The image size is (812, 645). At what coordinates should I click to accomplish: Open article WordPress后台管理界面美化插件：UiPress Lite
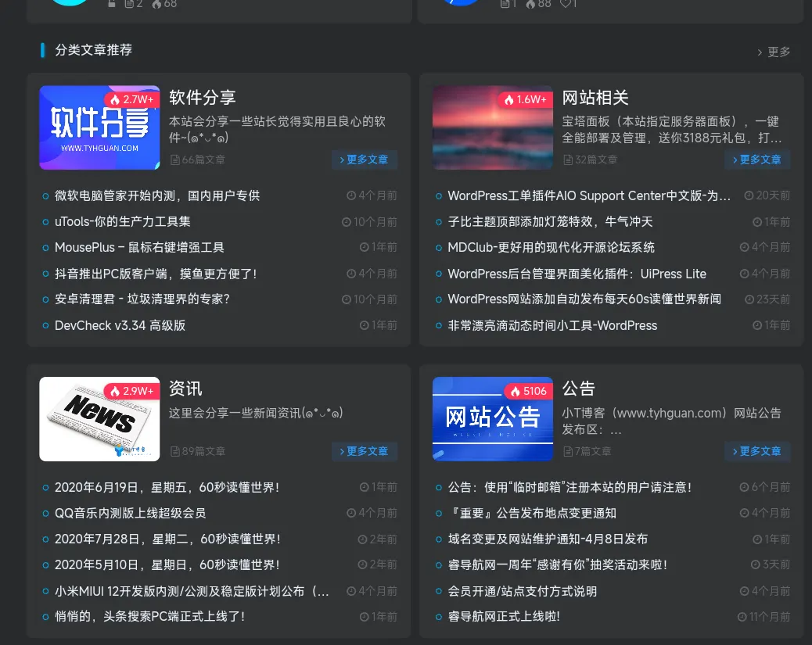point(577,274)
